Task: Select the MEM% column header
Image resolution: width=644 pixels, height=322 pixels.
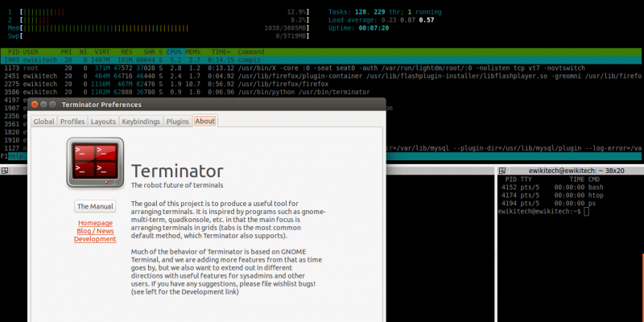Action: click(x=192, y=52)
